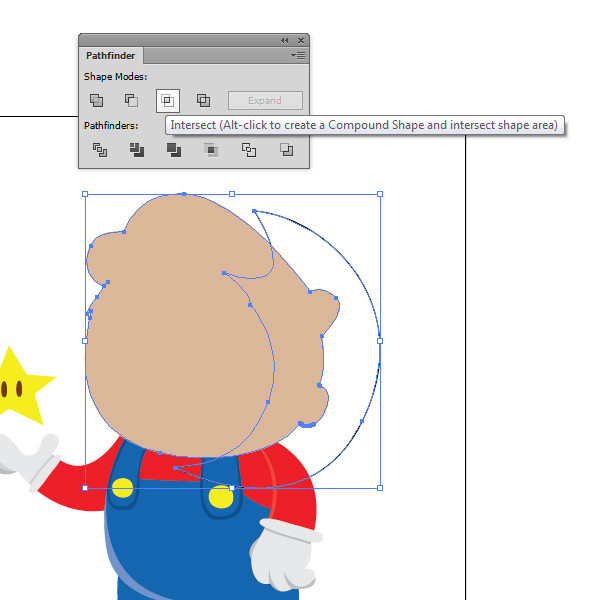Click the left yellow overall button

[x=122, y=488]
